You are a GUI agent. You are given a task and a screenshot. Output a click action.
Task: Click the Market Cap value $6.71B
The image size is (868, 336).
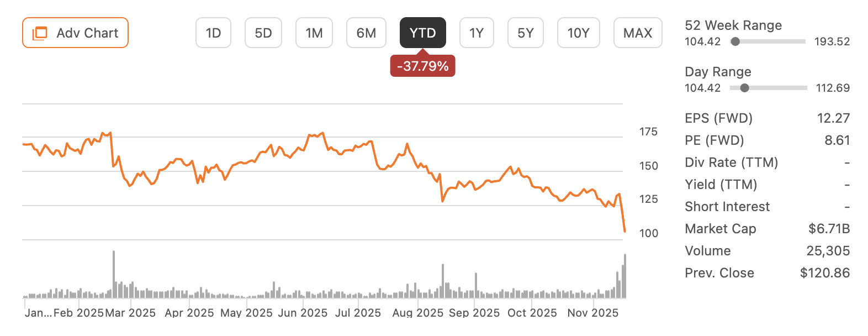pos(829,228)
